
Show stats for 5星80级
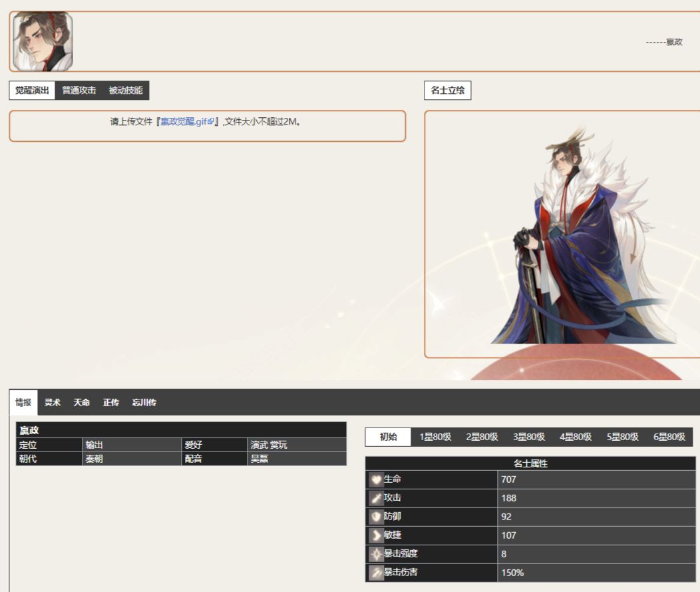click(x=623, y=437)
